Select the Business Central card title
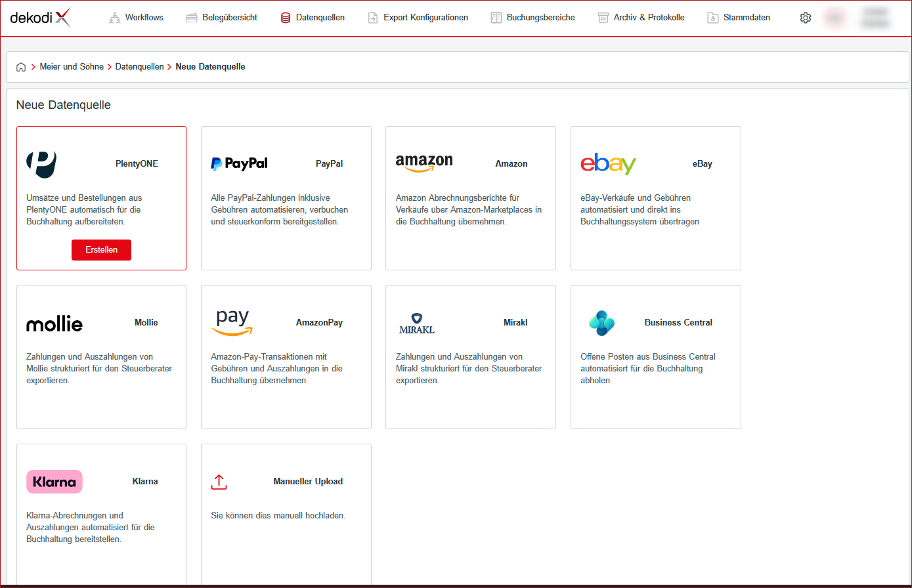 pyautogui.click(x=678, y=323)
